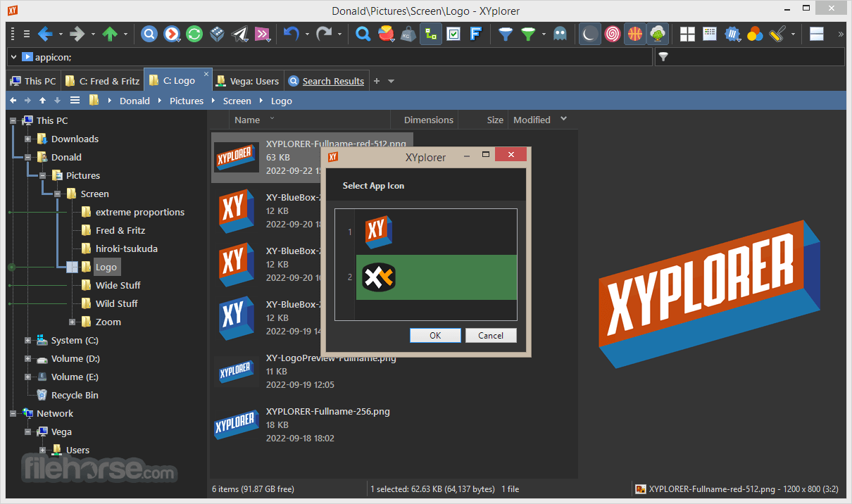Select the Recycle Bin tree item
The width and height of the screenshot is (852, 504).
point(75,395)
